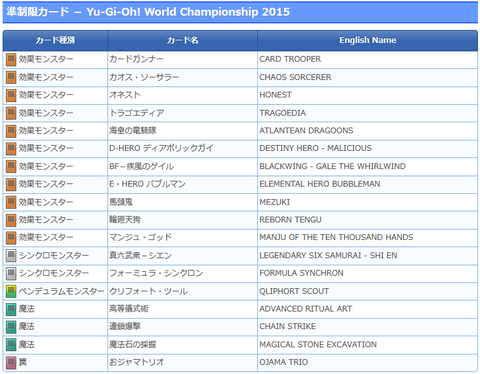The width and height of the screenshot is (480, 374).
Task: Click the カード種別 column header
Action: (55, 40)
